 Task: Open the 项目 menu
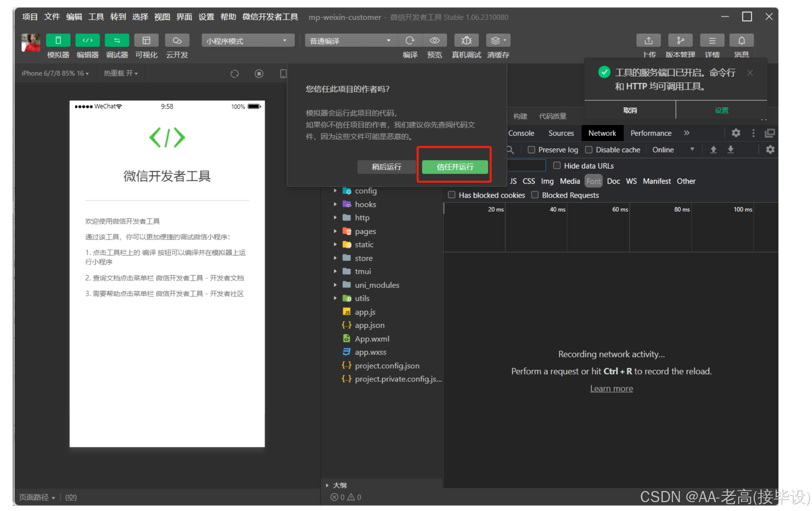point(30,17)
